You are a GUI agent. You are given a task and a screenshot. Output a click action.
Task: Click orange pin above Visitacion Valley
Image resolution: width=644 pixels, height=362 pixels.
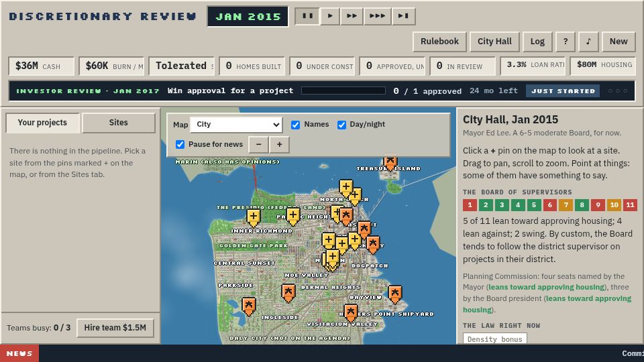click(350, 313)
